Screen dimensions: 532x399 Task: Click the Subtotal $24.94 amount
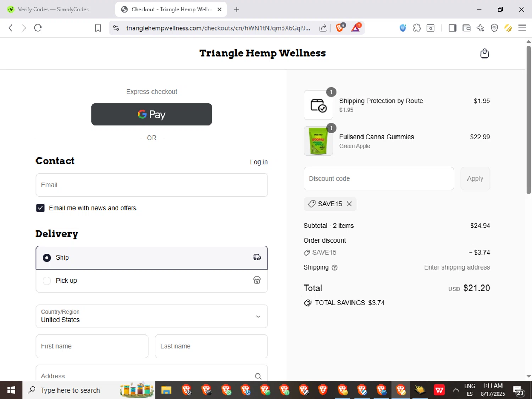click(480, 226)
